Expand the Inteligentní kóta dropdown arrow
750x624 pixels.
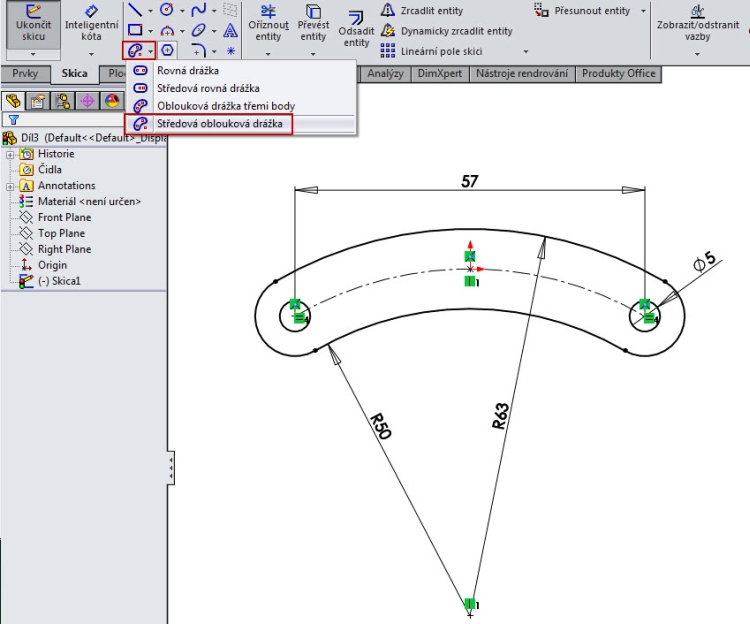pos(91,54)
